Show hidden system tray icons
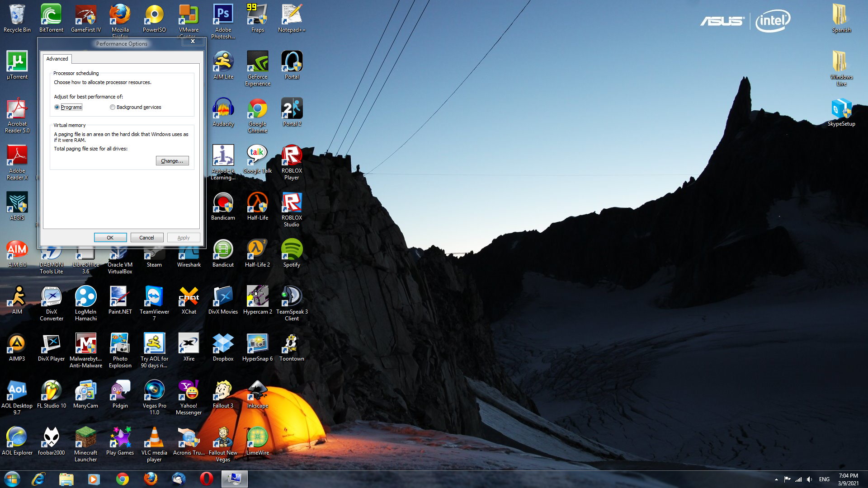The image size is (868, 488). pyautogui.click(x=776, y=479)
